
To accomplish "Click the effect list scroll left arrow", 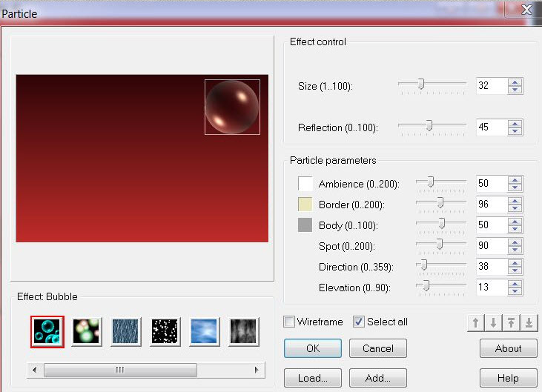I will [34, 370].
